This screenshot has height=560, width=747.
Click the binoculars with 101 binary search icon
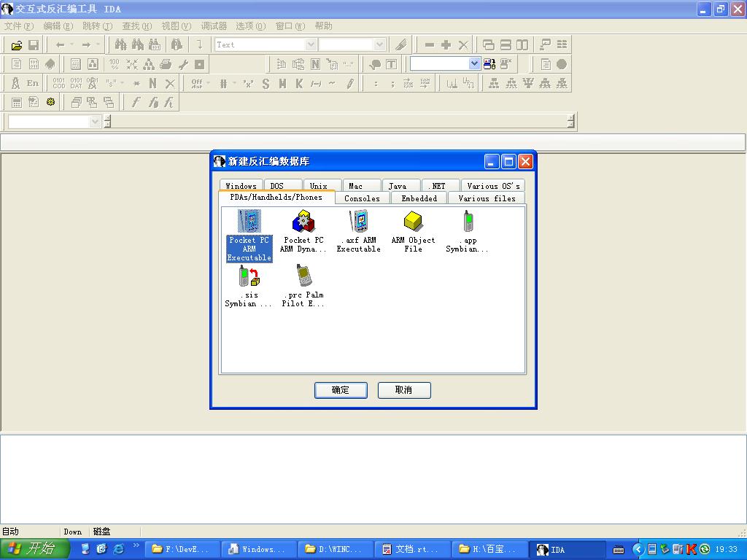pyautogui.click(x=155, y=45)
